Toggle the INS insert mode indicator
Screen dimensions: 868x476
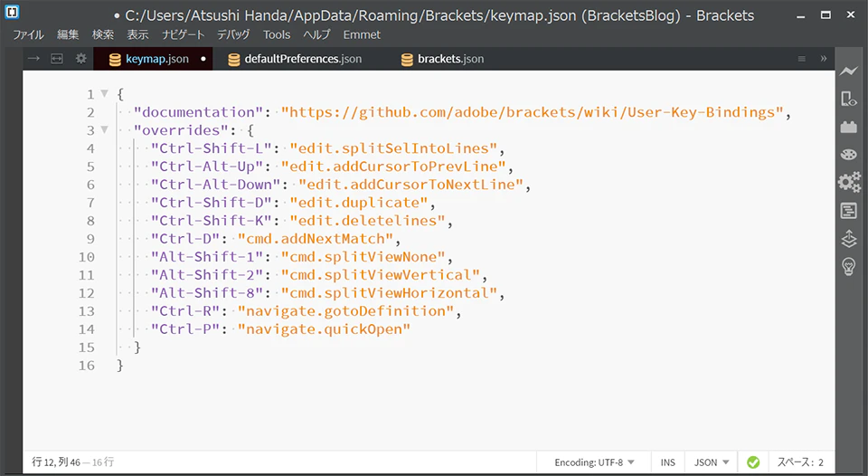(x=667, y=462)
